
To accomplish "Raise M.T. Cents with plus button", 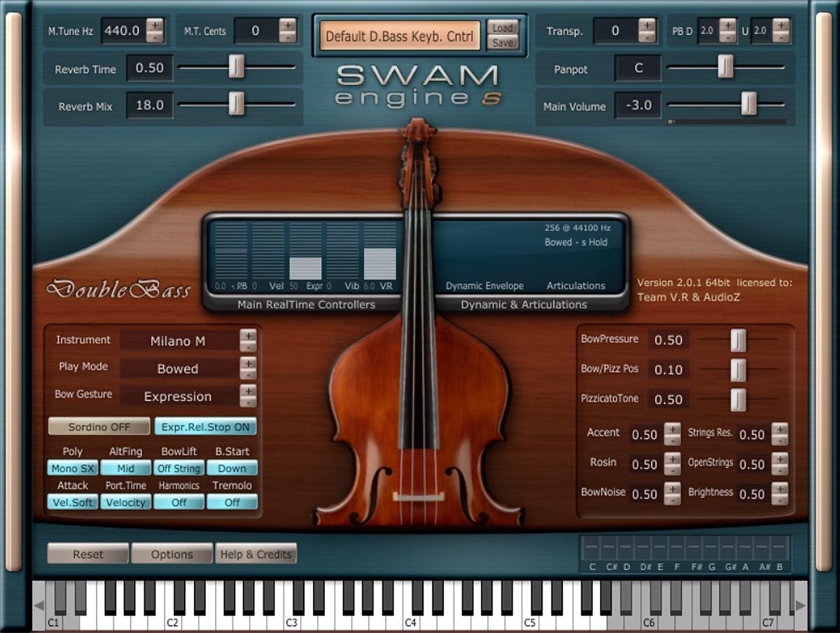I will tap(287, 25).
